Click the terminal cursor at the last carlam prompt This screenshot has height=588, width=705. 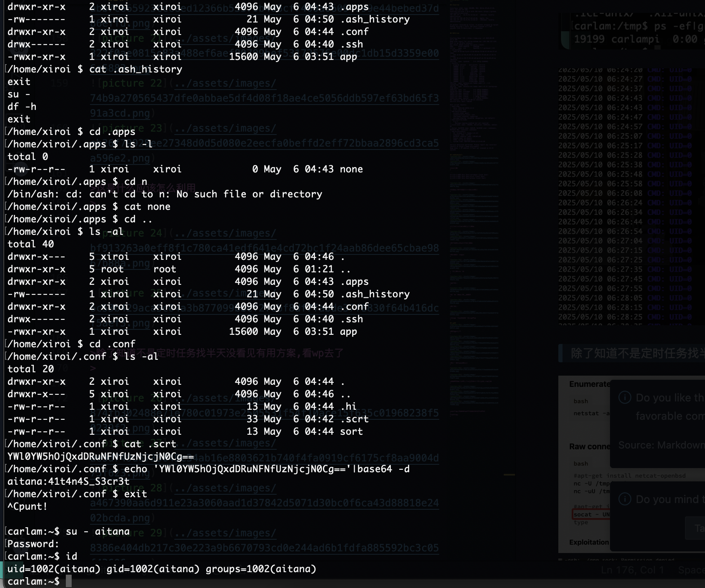point(69,581)
